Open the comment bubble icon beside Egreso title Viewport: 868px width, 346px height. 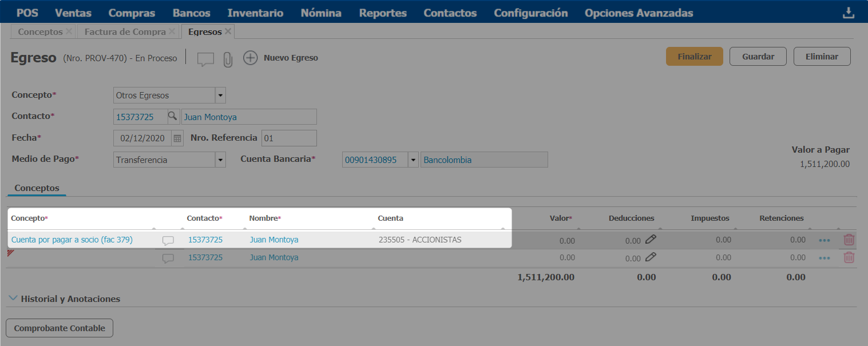tap(205, 59)
